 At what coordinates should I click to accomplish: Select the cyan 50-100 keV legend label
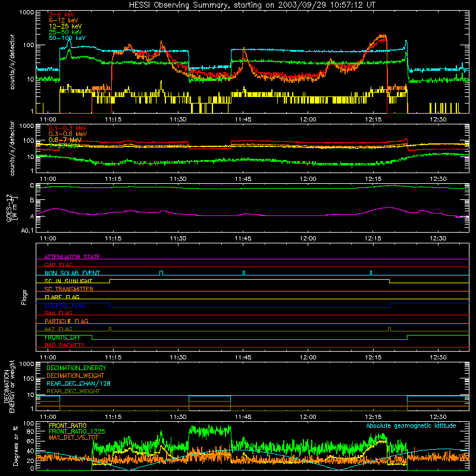(x=67, y=38)
